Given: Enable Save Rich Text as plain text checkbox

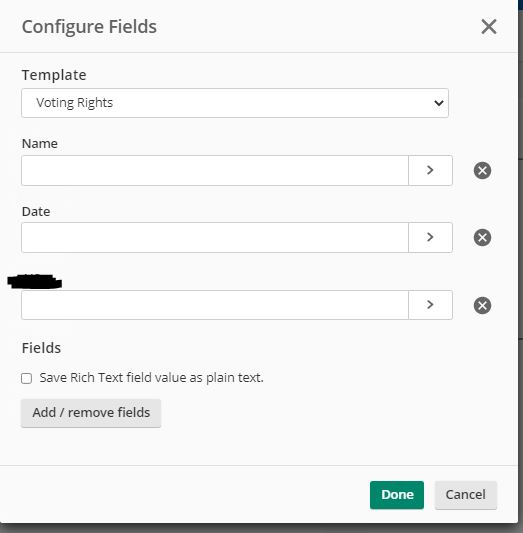Looking at the screenshot, I should 27,378.
